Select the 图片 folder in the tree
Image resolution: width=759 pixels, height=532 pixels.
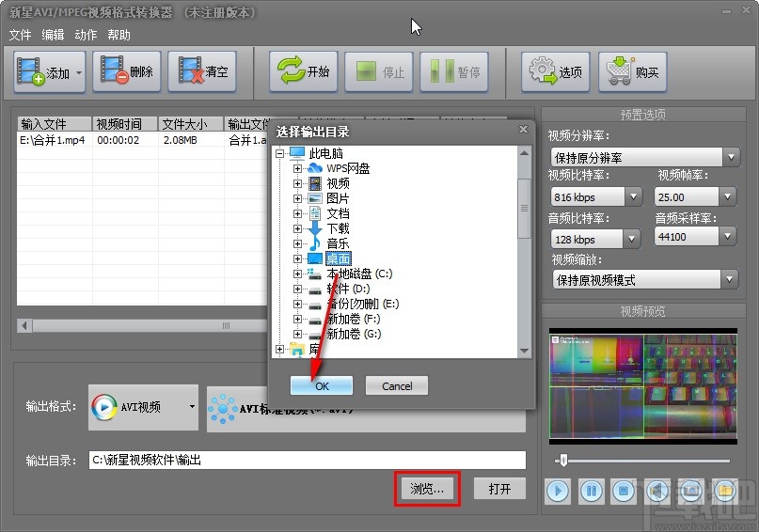point(338,198)
